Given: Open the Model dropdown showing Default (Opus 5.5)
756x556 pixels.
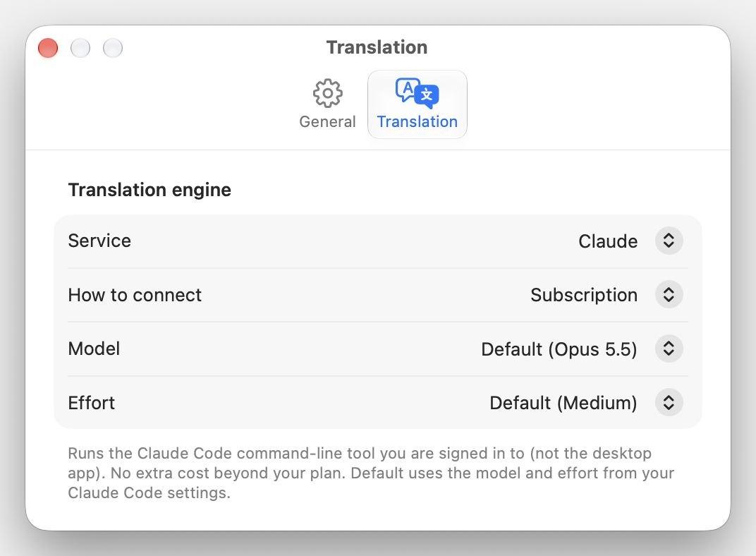Looking at the screenshot, I should [x=669, y=349].
